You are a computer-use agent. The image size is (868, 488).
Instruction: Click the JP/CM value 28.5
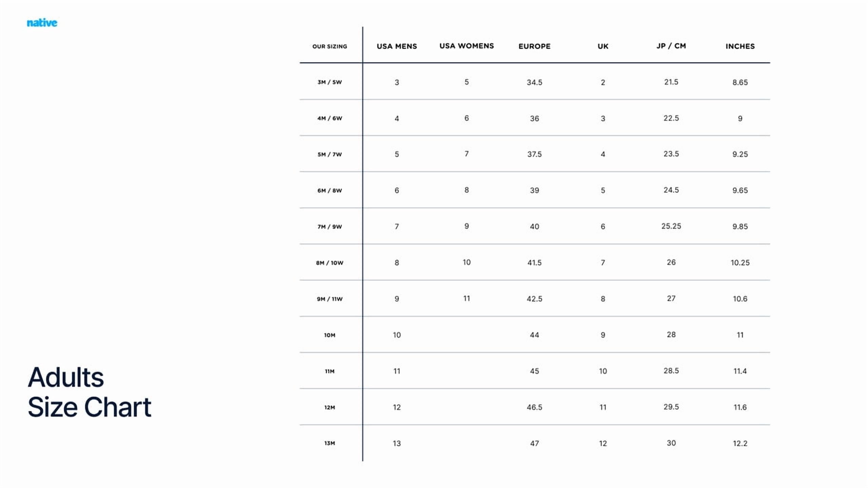671,371
